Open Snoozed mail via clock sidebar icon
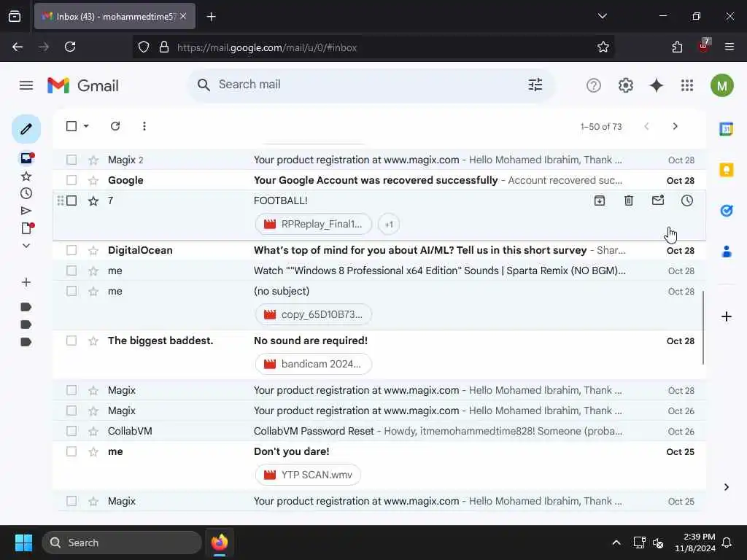Image resolution: width=747 pixels, height=560 pixels. (x=26, y=193)
